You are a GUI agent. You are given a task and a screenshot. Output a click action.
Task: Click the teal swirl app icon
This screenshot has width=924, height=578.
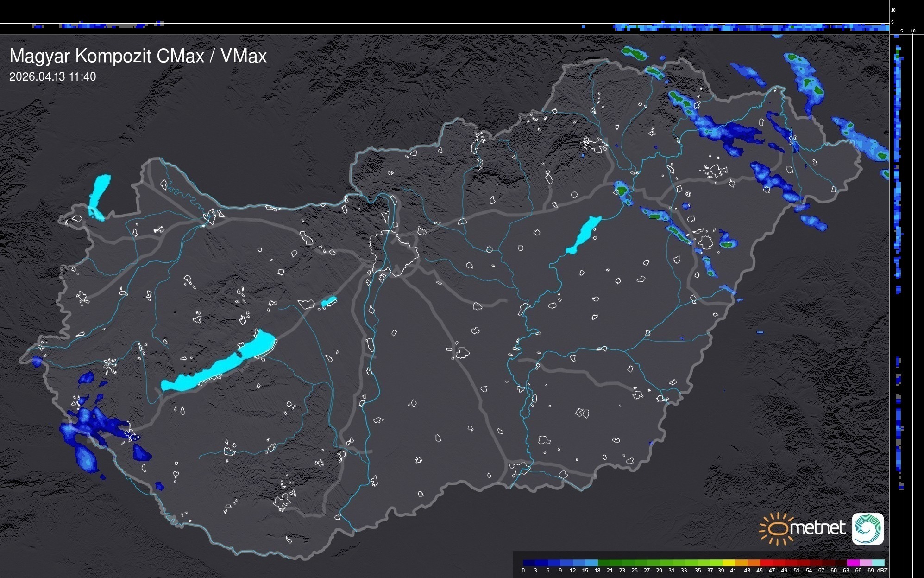867,528
